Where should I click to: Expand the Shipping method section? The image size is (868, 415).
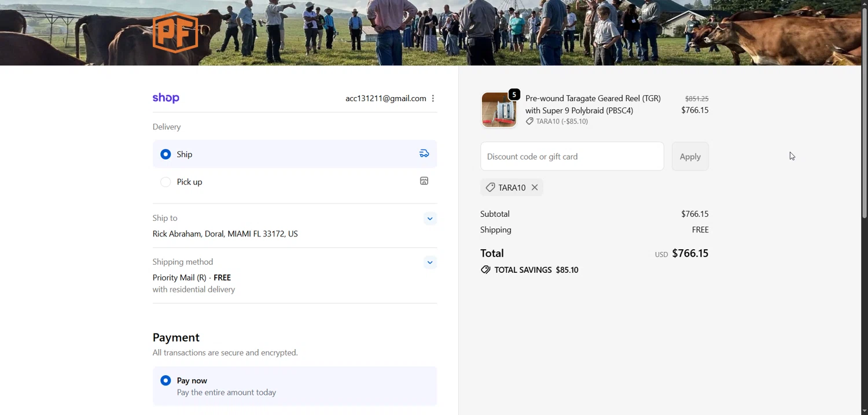click(x=429, y=262)
